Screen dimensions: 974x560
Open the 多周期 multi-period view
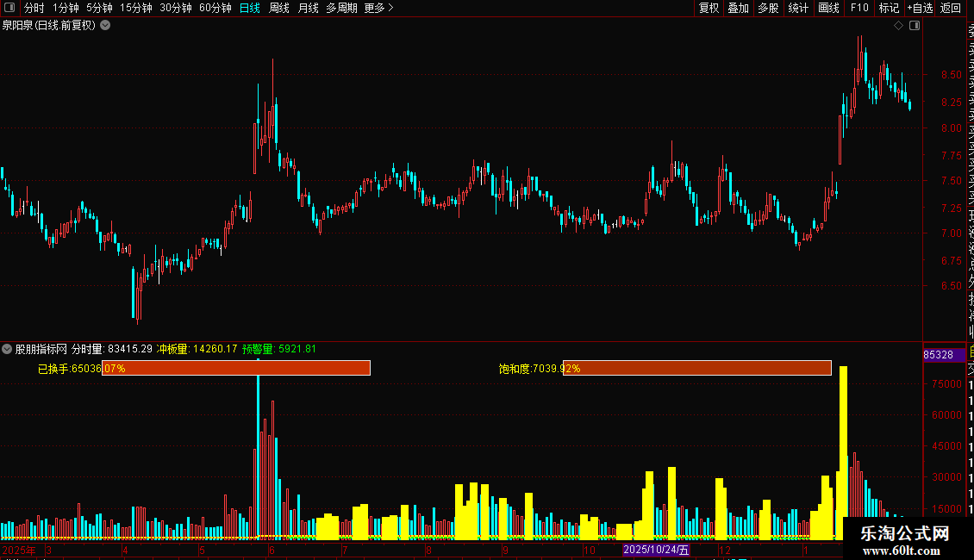point(341,8)
